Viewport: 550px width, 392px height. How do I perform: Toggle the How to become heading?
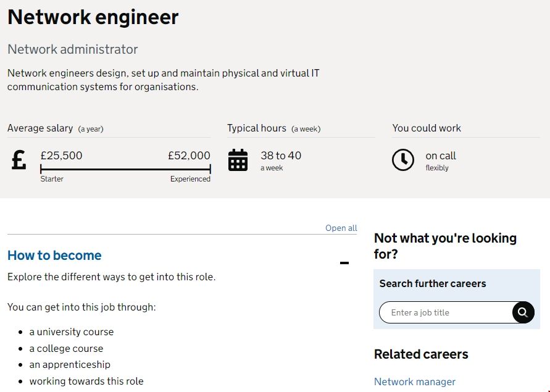tap(54, 256)
